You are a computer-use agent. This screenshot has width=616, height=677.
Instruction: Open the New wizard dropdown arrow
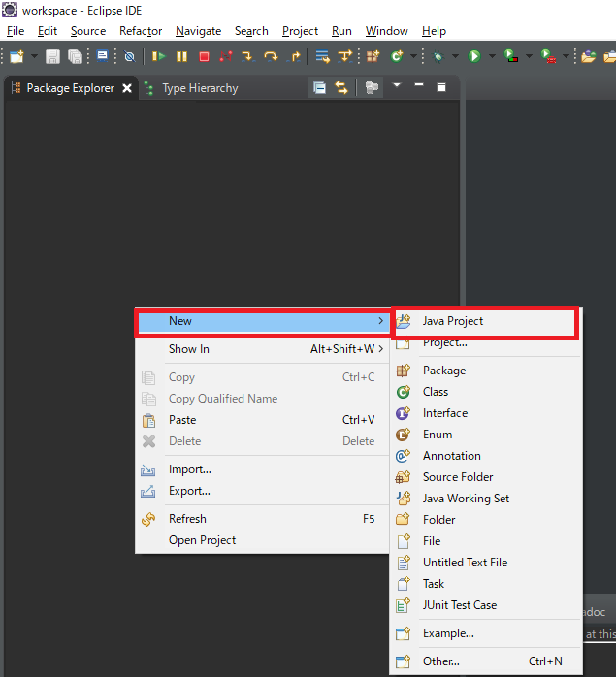(34, 56)
